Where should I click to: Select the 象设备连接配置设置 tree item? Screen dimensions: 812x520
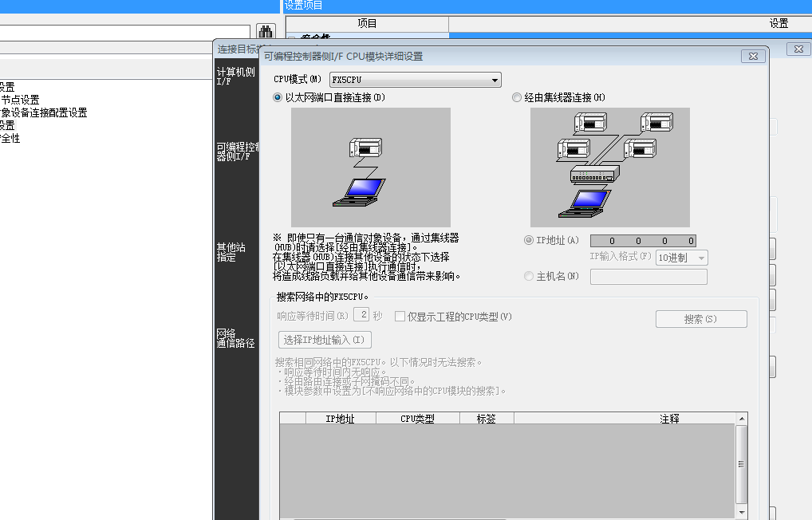pyautogui.click(x=44, y=112)
